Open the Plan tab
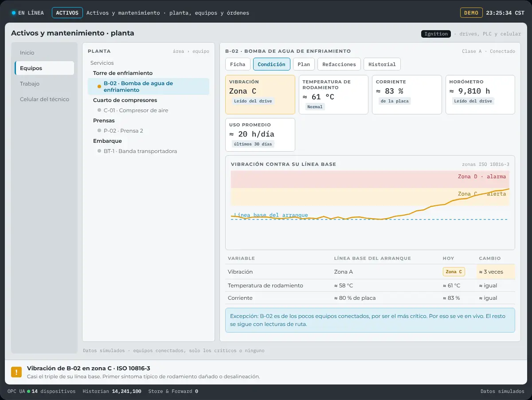 coord(304,64)
